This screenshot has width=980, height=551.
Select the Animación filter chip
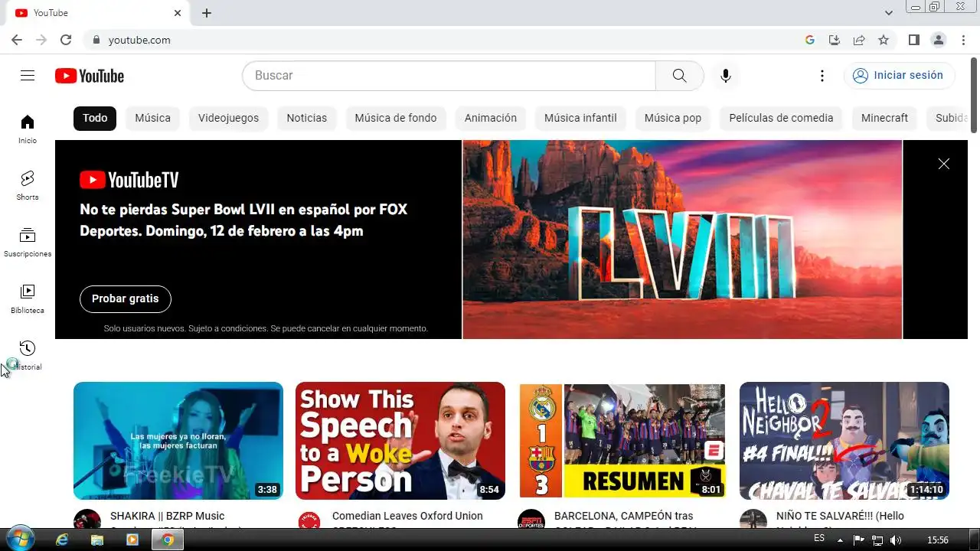(x=491, y=118)
